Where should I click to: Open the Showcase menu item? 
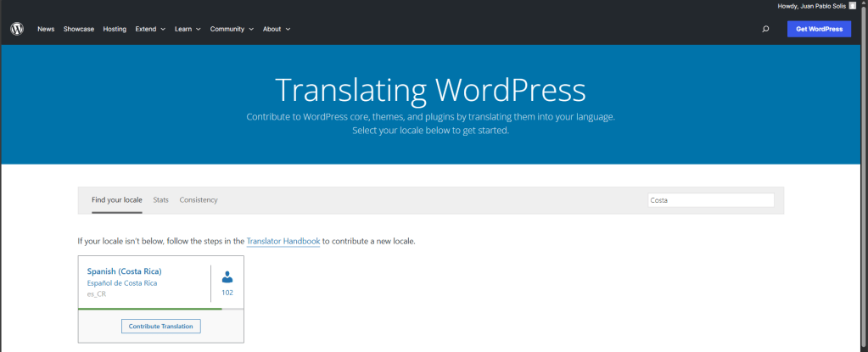pyautogui.click(x=79, y=29)
